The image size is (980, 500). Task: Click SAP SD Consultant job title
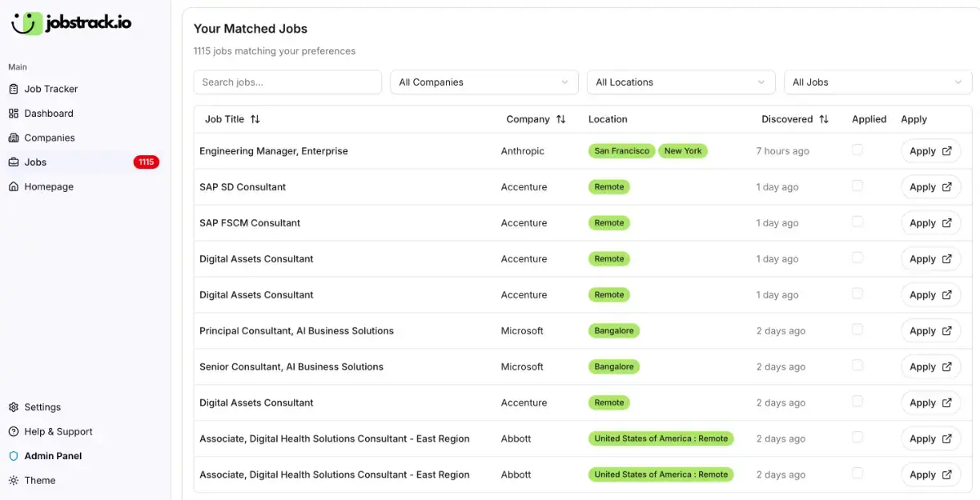[243, 187]
